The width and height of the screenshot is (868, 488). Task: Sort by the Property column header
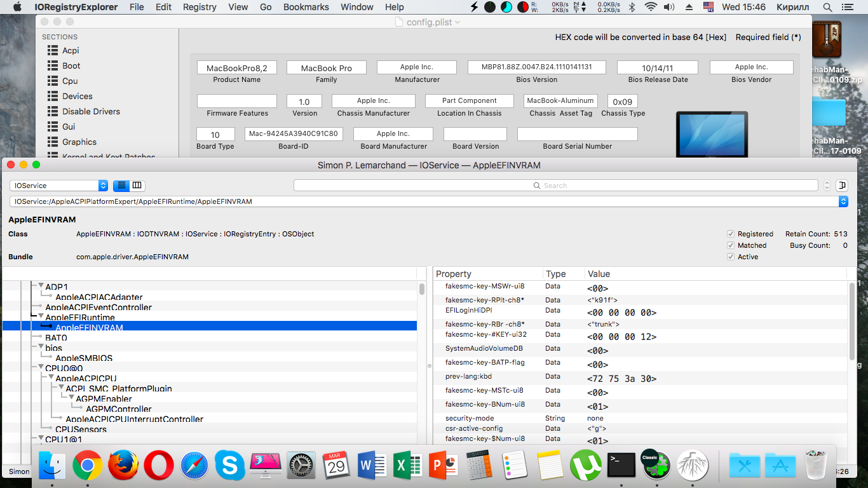(488, 274)
